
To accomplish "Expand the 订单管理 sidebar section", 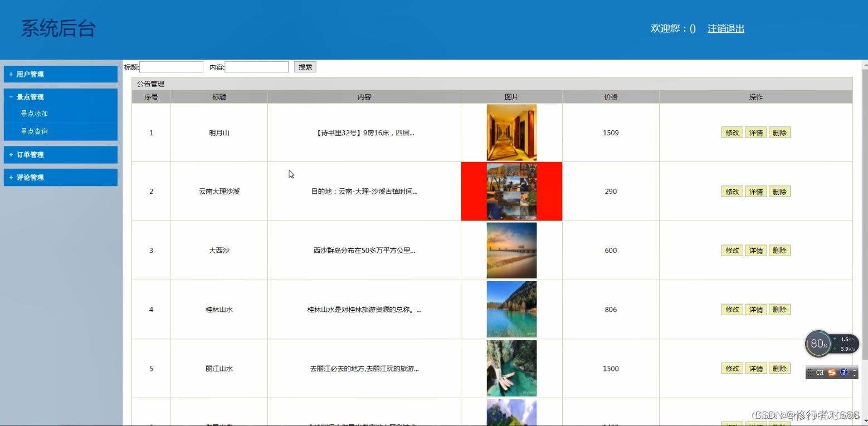I will (60, 155).
